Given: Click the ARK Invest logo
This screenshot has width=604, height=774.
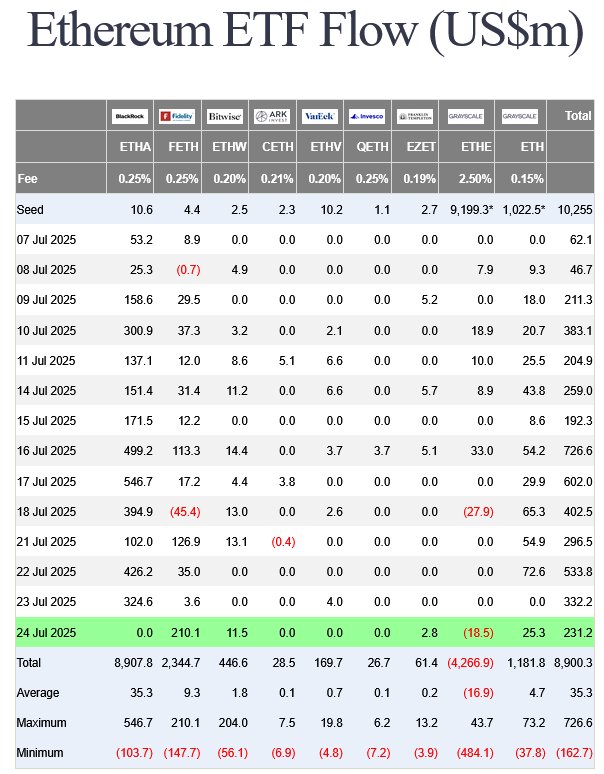Looking at the screenshot, I should tap(272, 116).
